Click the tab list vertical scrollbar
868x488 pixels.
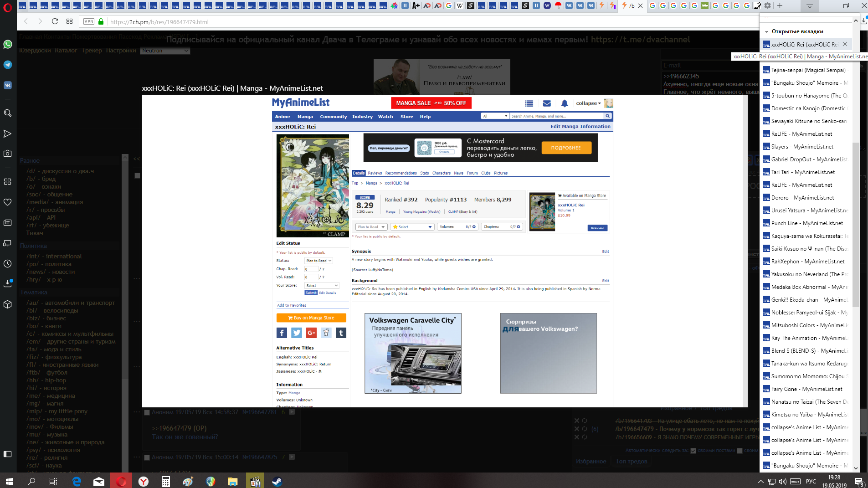point(855,224)
